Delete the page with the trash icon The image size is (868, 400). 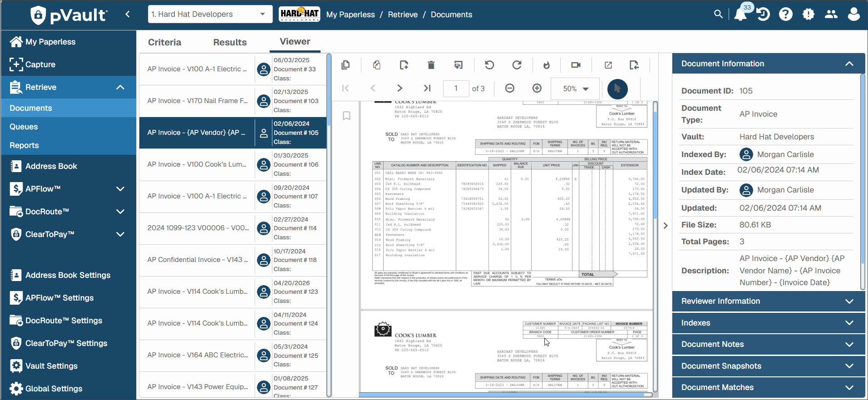click(x=431, y=65)
